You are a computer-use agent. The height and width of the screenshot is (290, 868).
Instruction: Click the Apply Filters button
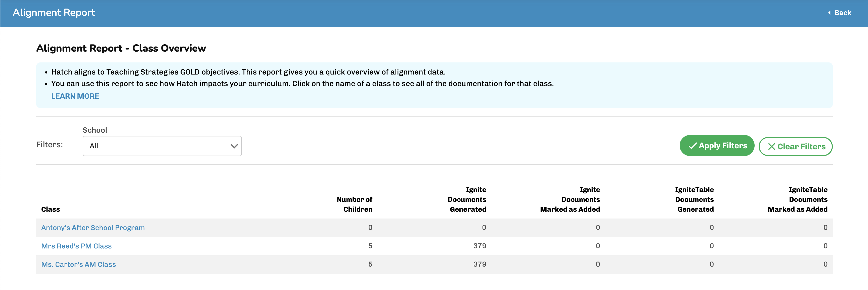click(x=717, y=146)
